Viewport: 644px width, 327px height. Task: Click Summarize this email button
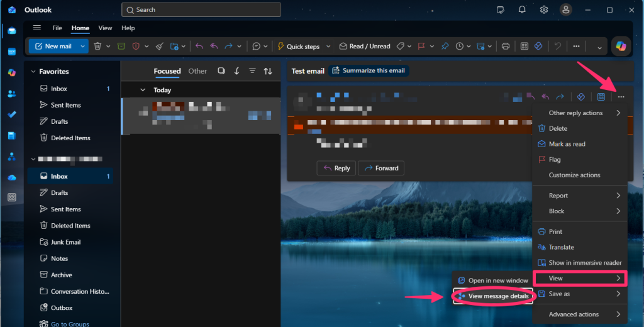click(x=369, y=70)
